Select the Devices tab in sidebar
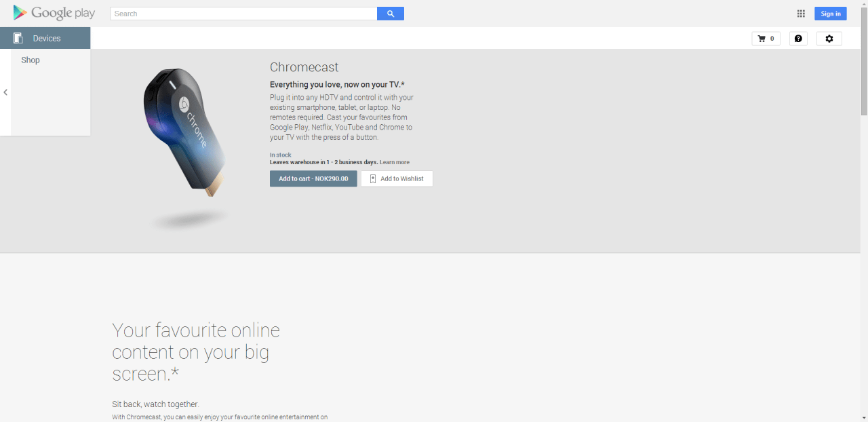This screenshot has width=868, height=422. pos(45,38)
